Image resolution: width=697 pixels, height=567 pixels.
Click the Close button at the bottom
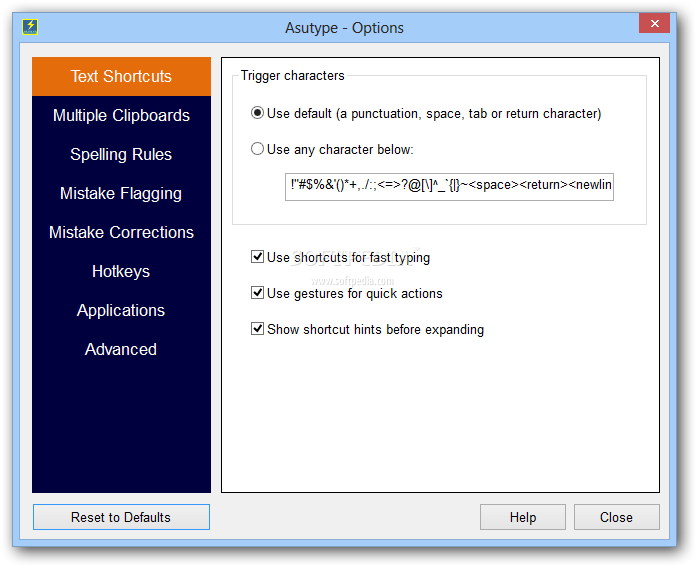tap(617, 517)
